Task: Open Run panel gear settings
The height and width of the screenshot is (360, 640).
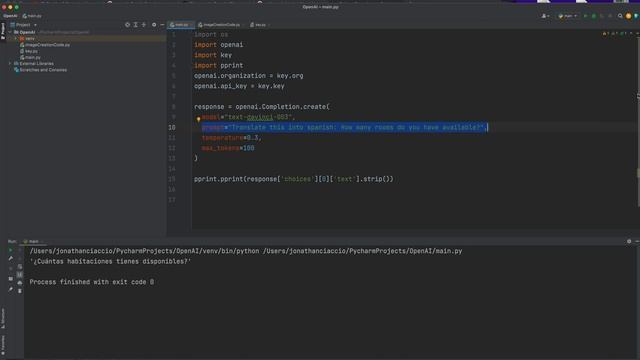Action: click(x=629, y=242)
